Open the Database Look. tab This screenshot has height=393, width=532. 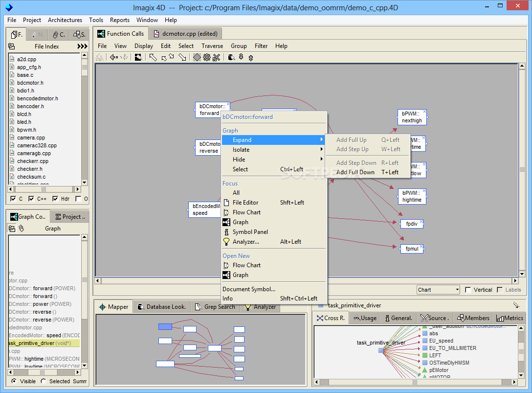pyautogui.click(x=161, y=307)
